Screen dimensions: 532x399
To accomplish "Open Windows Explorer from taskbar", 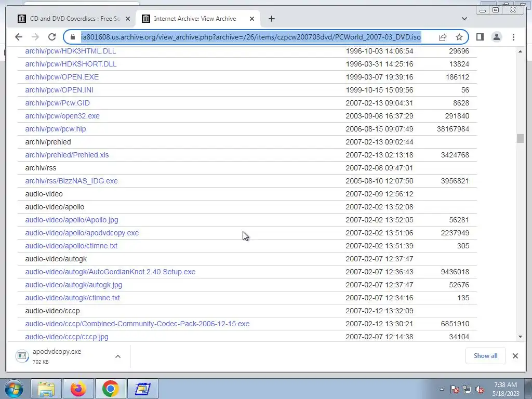I will coord(46,389).
